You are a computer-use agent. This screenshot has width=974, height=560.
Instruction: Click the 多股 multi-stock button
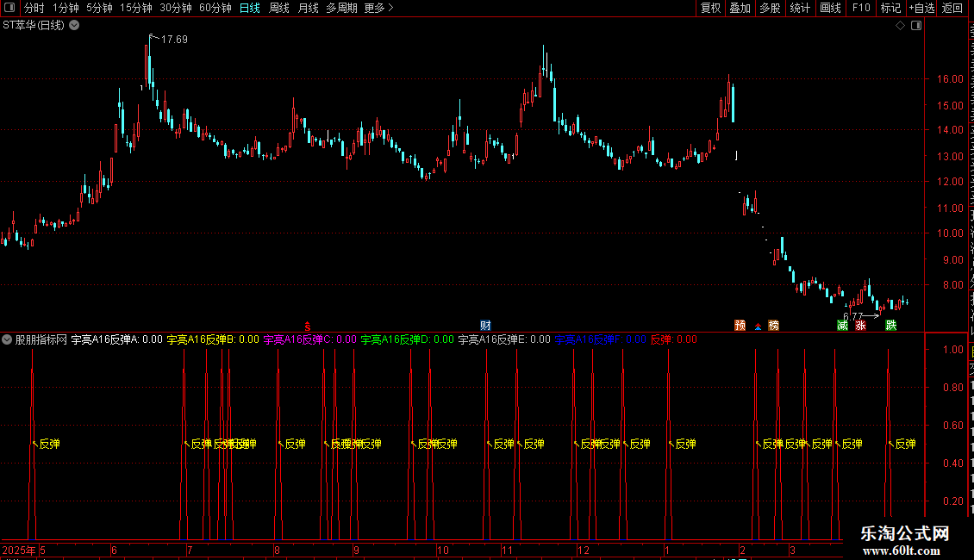pos(770,8)
